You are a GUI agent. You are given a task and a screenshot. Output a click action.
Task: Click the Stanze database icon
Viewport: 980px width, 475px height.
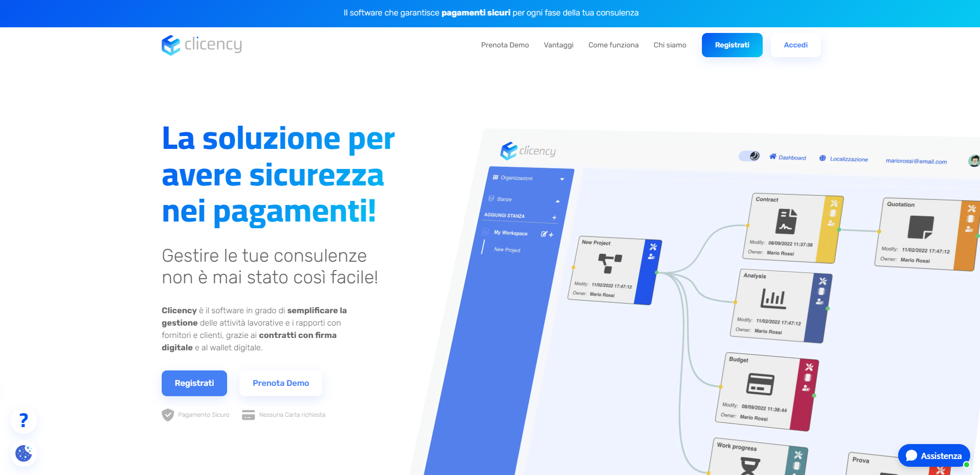point(491,198)
